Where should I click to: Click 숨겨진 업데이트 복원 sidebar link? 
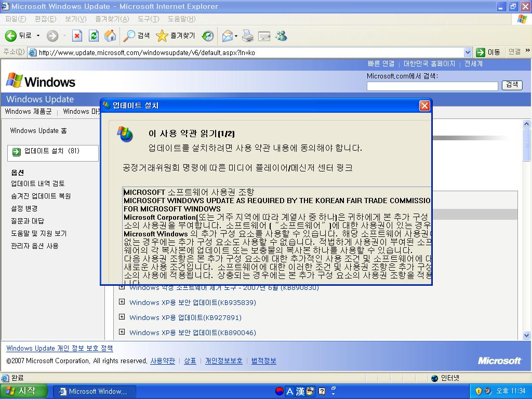(x=41, y=196)
